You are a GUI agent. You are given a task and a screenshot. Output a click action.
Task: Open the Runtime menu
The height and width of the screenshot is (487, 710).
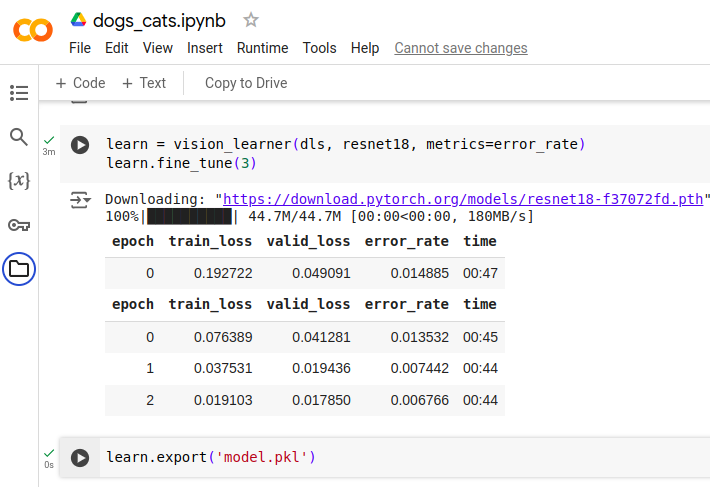point(262,48)
